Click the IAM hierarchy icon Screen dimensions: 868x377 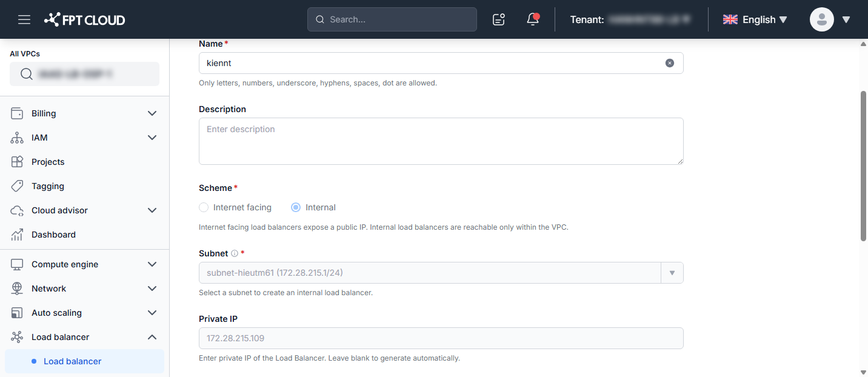(x=17, y=138)
